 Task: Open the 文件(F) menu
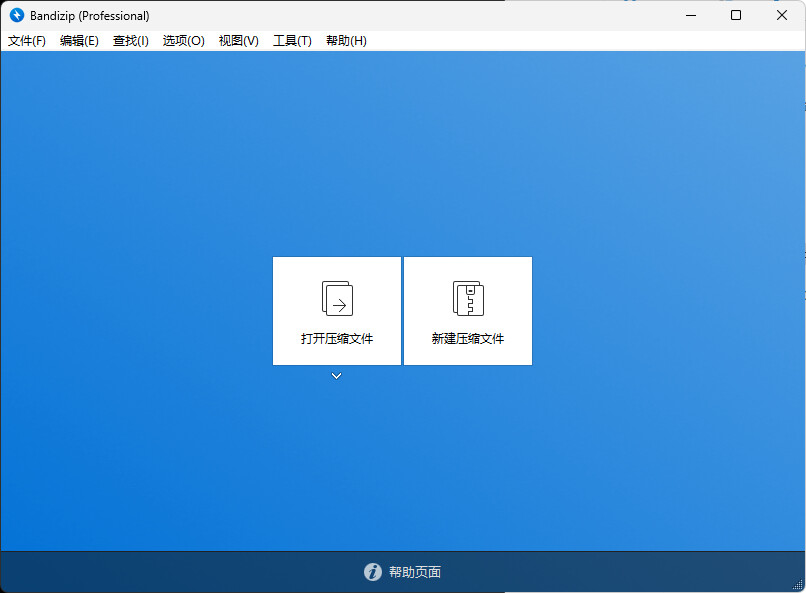(27, 41)
